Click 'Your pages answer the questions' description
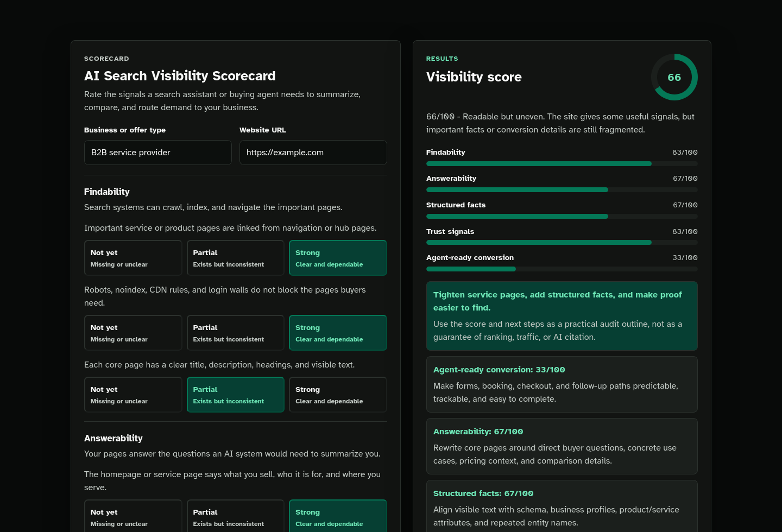This screenshot has width=782, height=532. (232, 454)
